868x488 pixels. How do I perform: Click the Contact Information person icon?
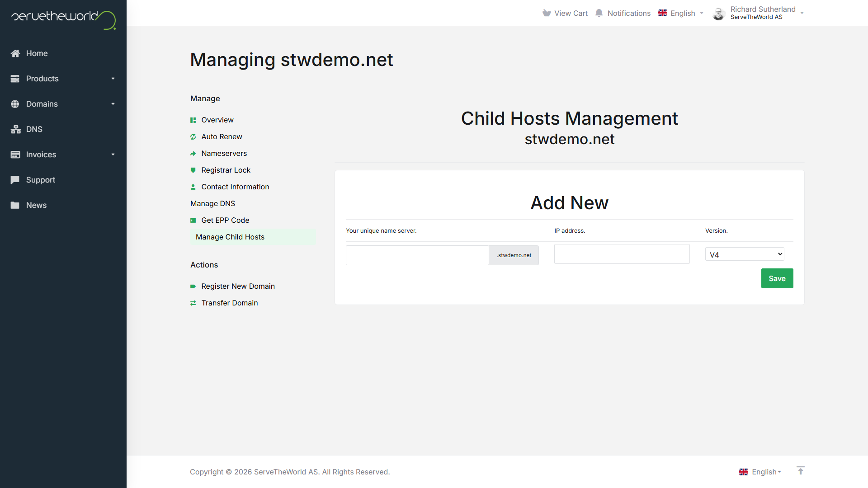point(193,187)
